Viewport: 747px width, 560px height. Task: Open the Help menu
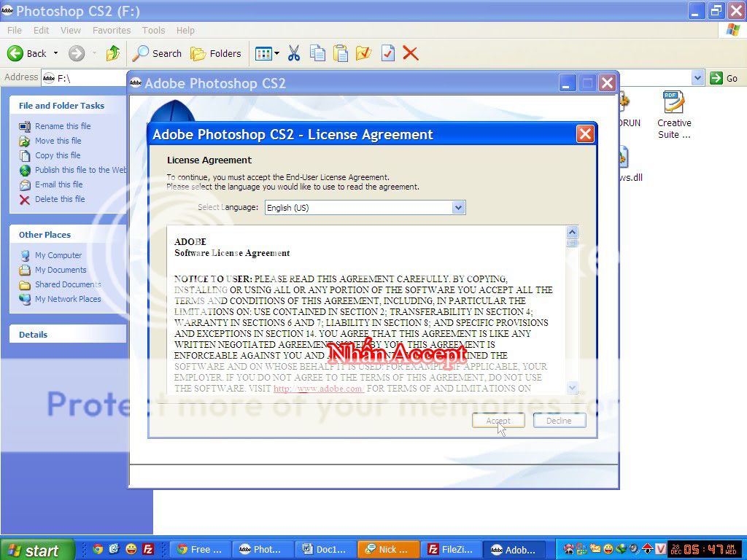point(185,30)
